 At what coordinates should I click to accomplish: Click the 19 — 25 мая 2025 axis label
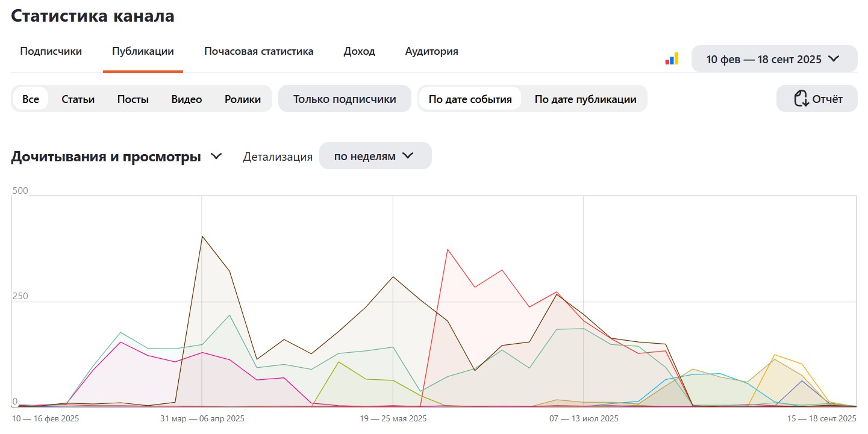pyautogui.click(x=393, y=418)
